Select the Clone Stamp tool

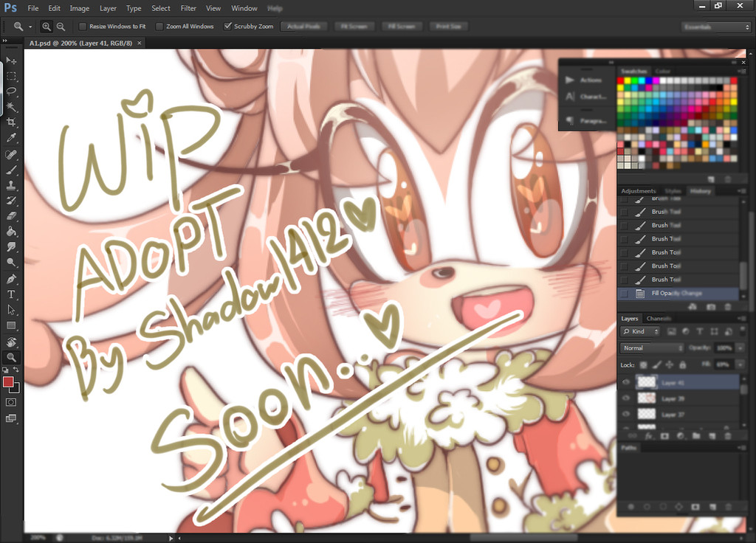pyautogui.click(x=11, y=185)
